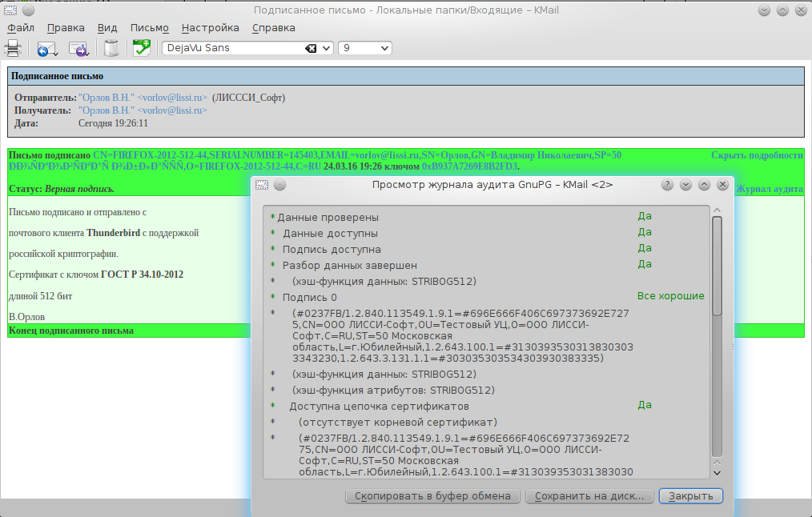Click recipient link Орлов В.Н. in Получатель
812x517 pixels.
[143, 110]
